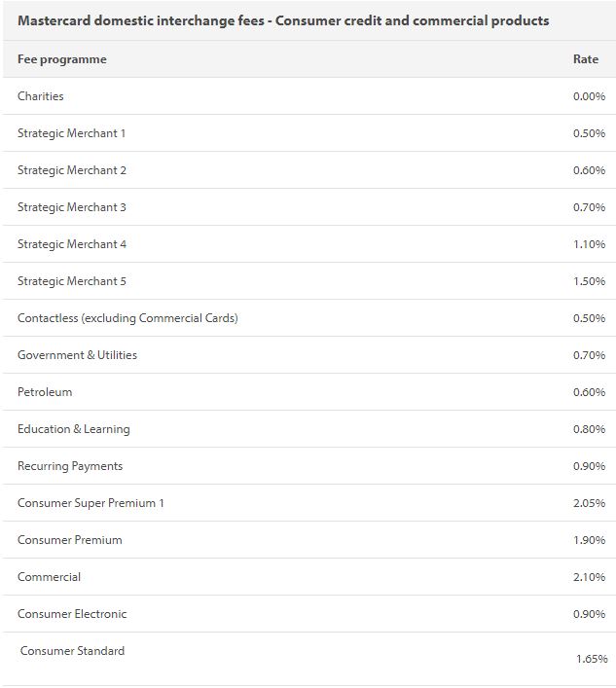Click the 2.05% rate value
616x688 pixels.
click(589, 503)
